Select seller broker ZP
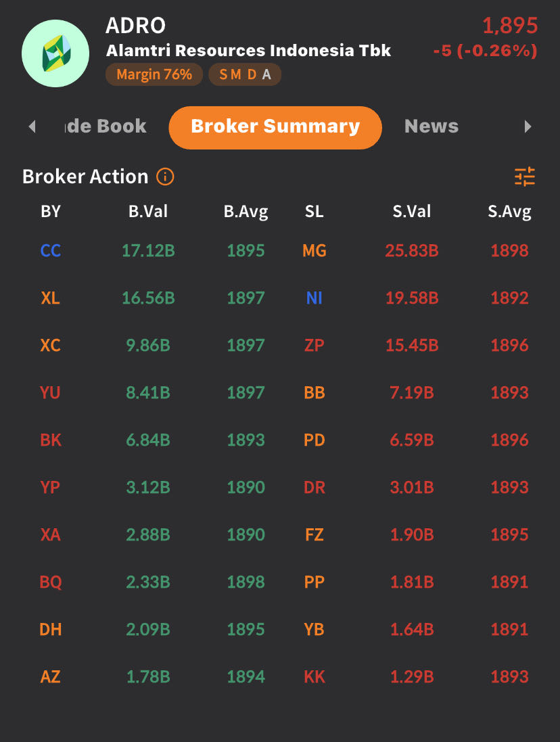 (314, 346)
